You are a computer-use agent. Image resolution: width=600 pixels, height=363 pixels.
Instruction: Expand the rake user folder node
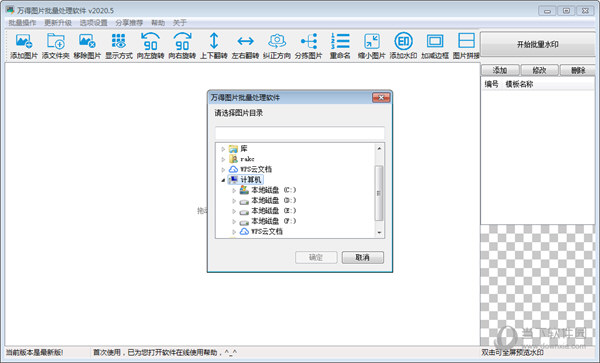223,159
